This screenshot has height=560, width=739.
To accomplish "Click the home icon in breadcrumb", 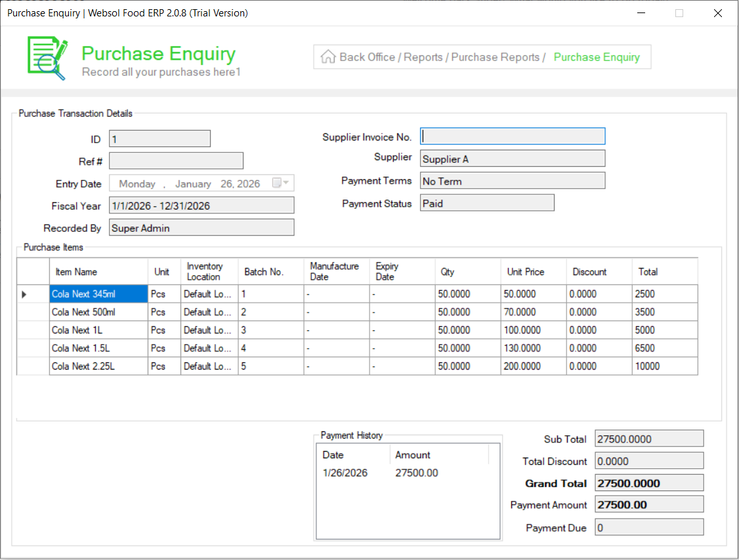I will tap(327, 56).
